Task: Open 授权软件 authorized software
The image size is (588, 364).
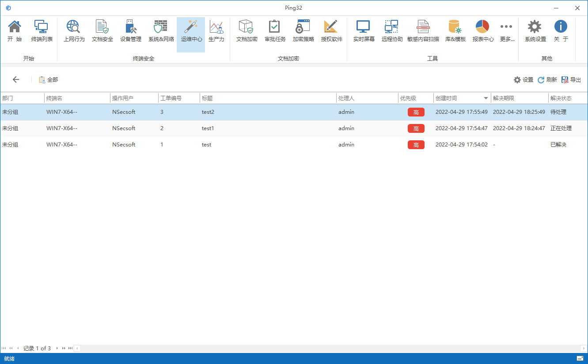Action: [331, 31]
